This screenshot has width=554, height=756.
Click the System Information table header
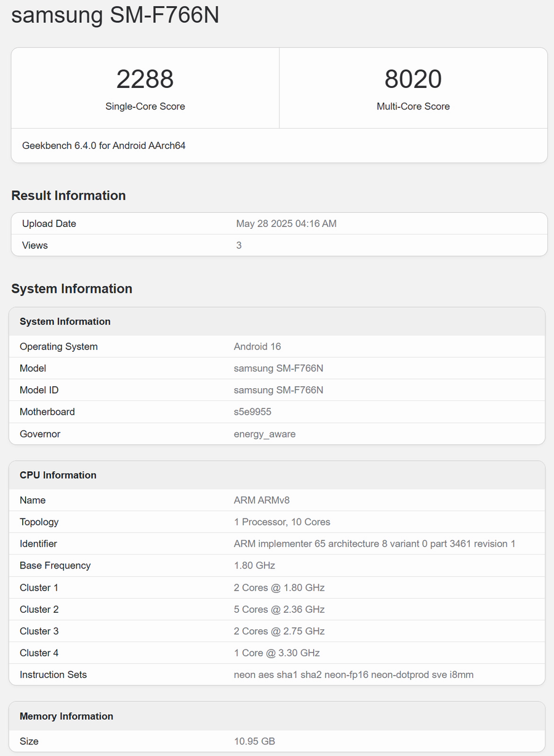277,322
